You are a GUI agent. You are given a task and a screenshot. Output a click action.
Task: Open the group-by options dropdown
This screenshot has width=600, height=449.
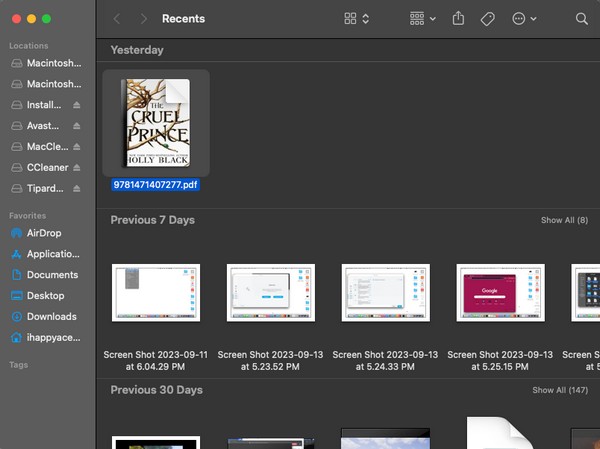422,18
